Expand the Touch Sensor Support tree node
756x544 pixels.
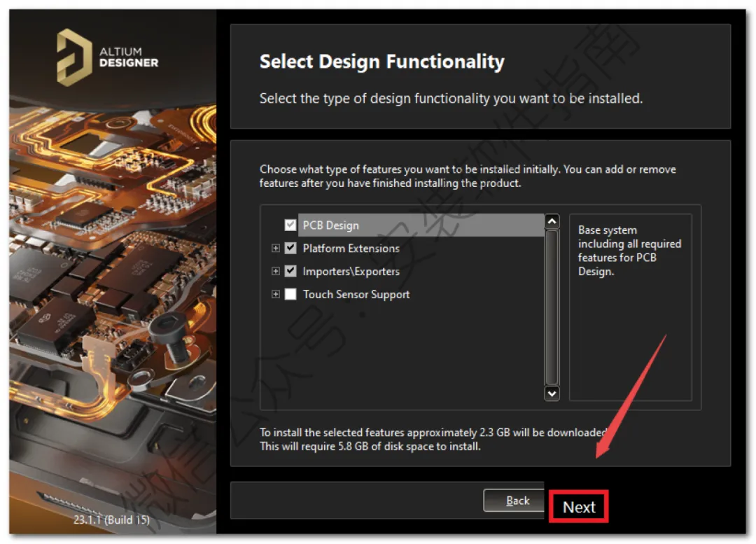point(275,294)
